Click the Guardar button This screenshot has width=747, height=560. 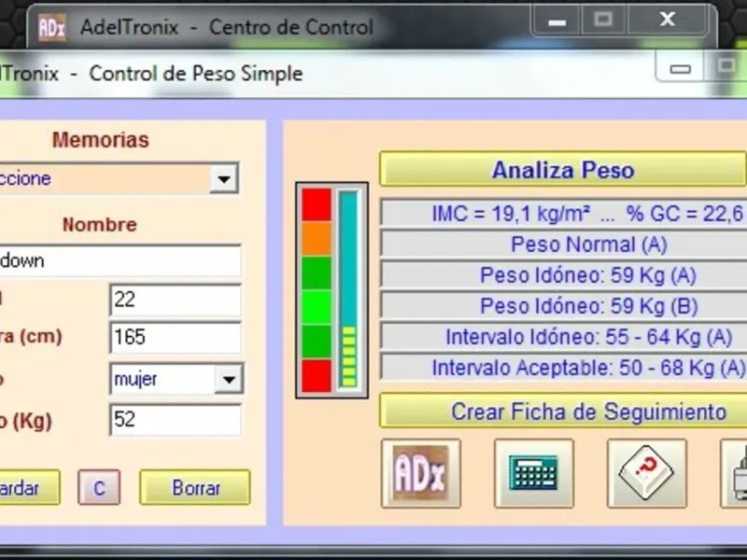[30, 487]
